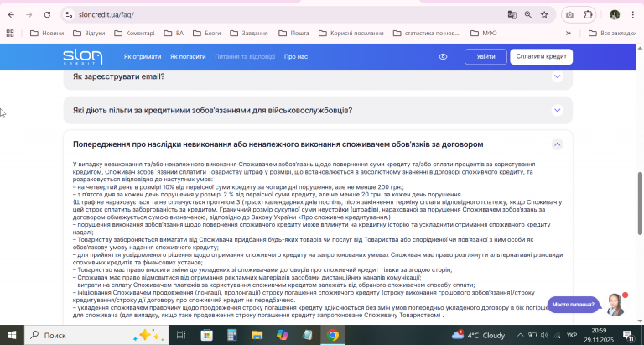Viewport: 644px width, 345px height.
Task: Click Попередження про наслідки невиконання heading
Action: pyautogui.click(x=278, y=144)
